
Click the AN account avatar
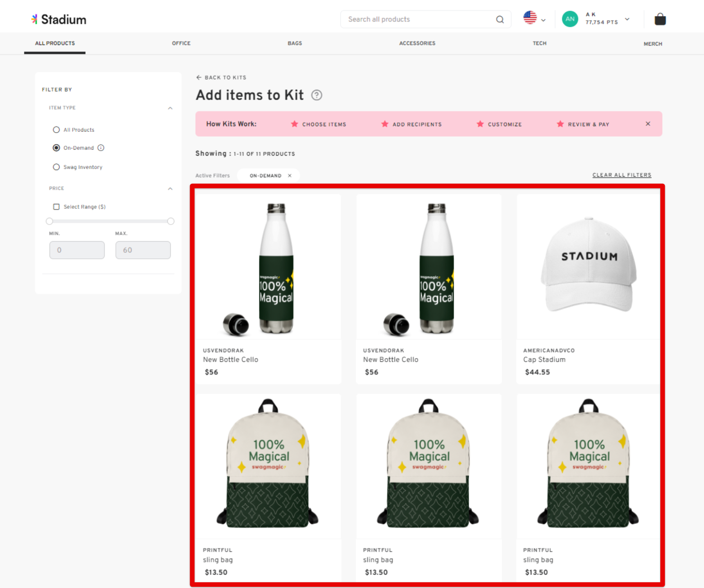coord(570,19)
